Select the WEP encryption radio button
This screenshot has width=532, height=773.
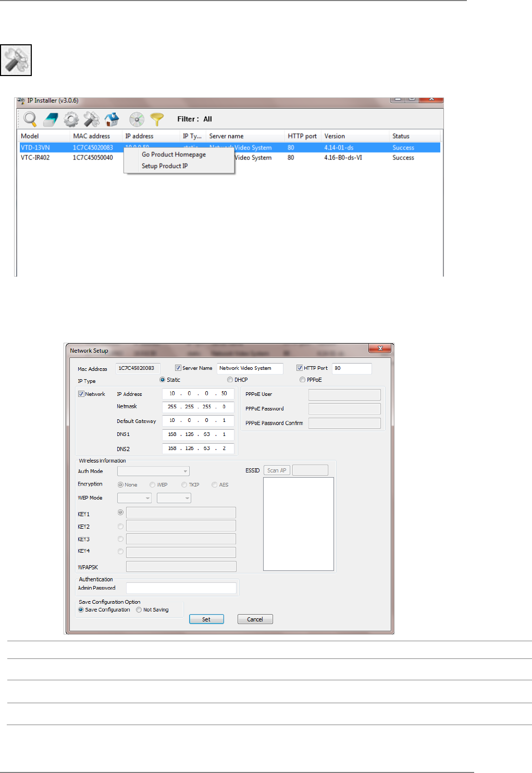coord(152,484)
